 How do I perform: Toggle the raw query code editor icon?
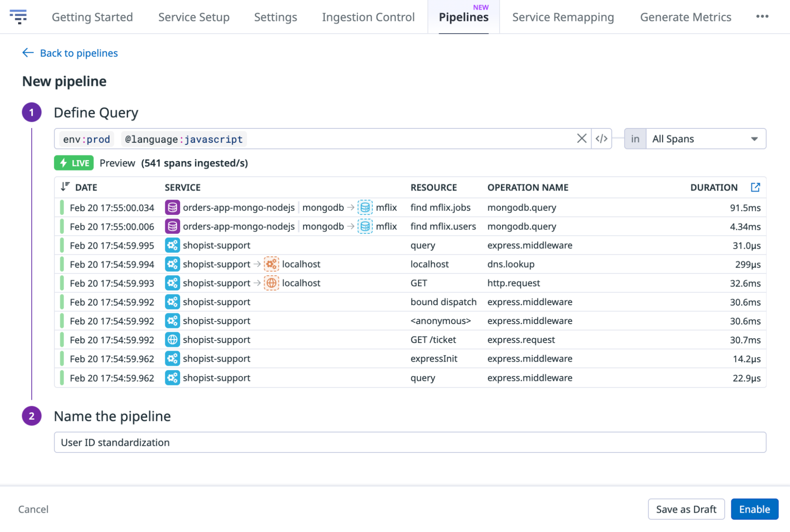(601, 139)
